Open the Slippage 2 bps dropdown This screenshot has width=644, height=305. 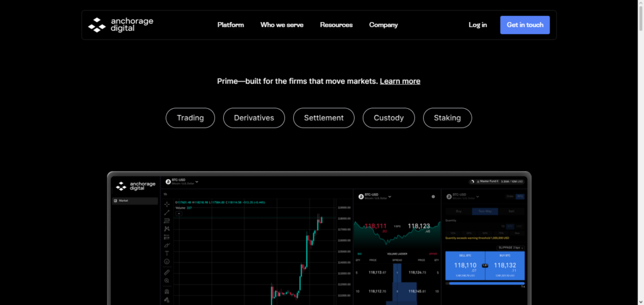[x=510, y=247]
